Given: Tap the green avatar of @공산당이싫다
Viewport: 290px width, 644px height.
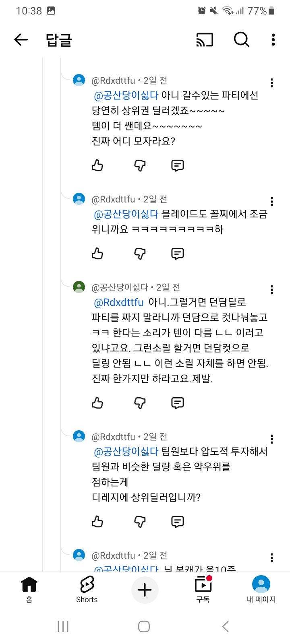Looking at the screenshot, I should pos(79,287).
